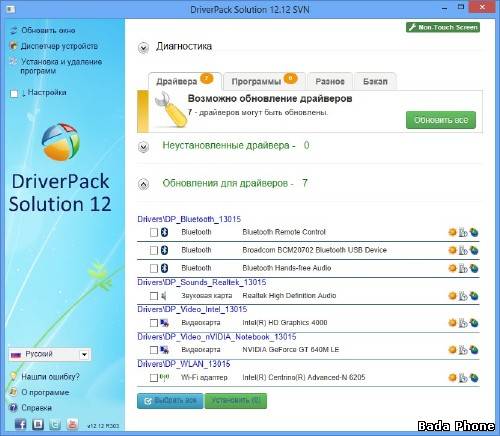Check the Realtek High Definition Audio checkbox
Viewport: 500px width, 436px height.
click(x=154, y=296)
